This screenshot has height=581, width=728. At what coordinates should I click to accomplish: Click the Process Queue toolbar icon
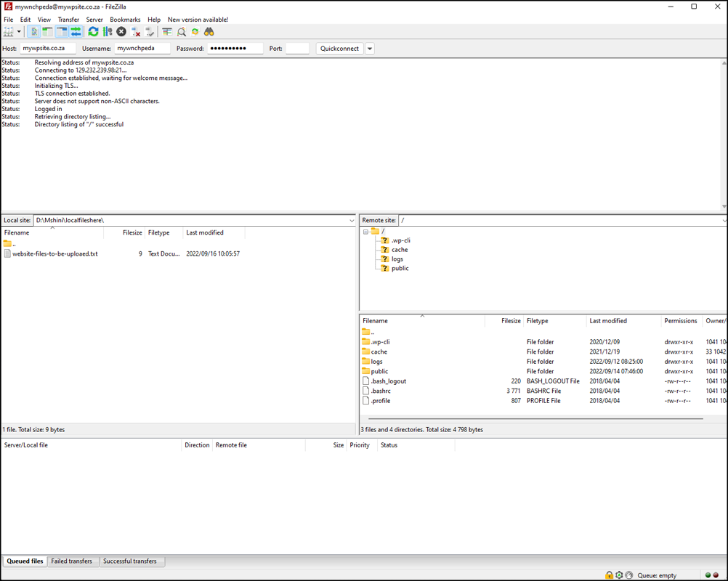tap(108, 32)
